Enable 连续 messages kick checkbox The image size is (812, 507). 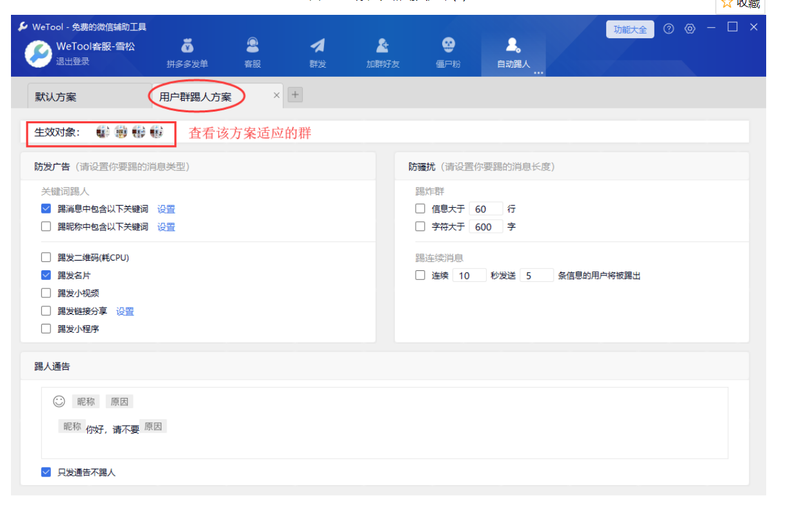420,275
